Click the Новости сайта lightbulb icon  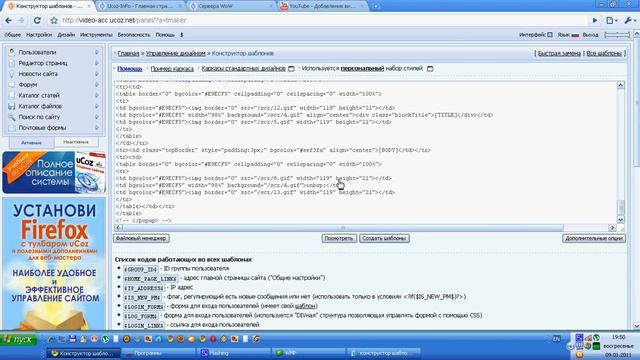click(x=11, y=74)
